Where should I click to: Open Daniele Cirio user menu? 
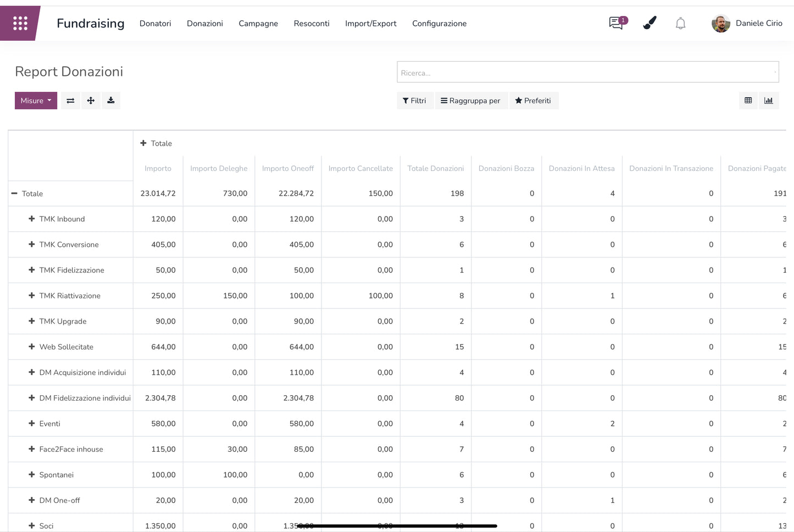click(x=747, y=23)
